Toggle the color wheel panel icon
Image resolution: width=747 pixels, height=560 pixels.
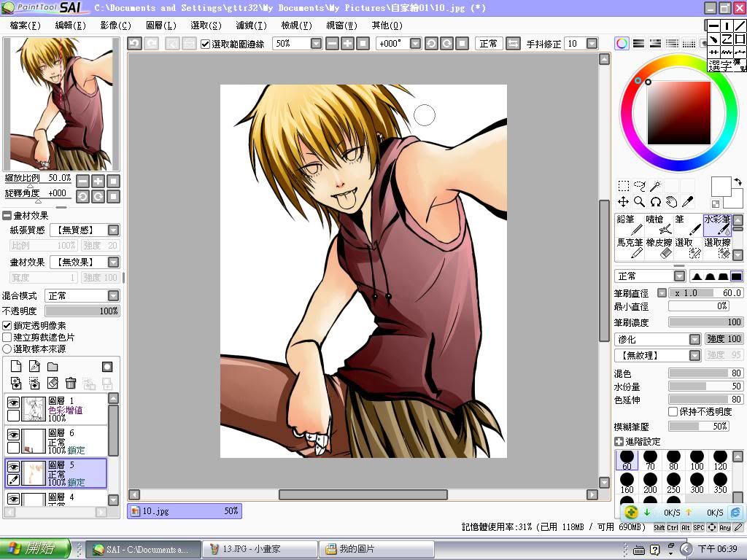[622, 44]
